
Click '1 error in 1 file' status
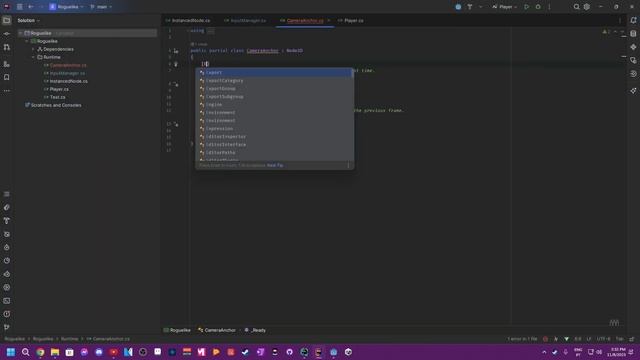pos(522,339)
